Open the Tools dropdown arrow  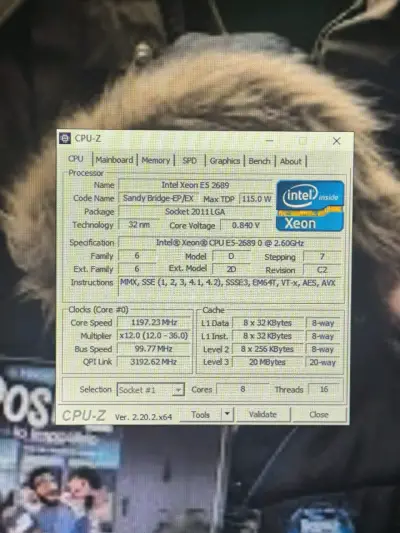227,414
